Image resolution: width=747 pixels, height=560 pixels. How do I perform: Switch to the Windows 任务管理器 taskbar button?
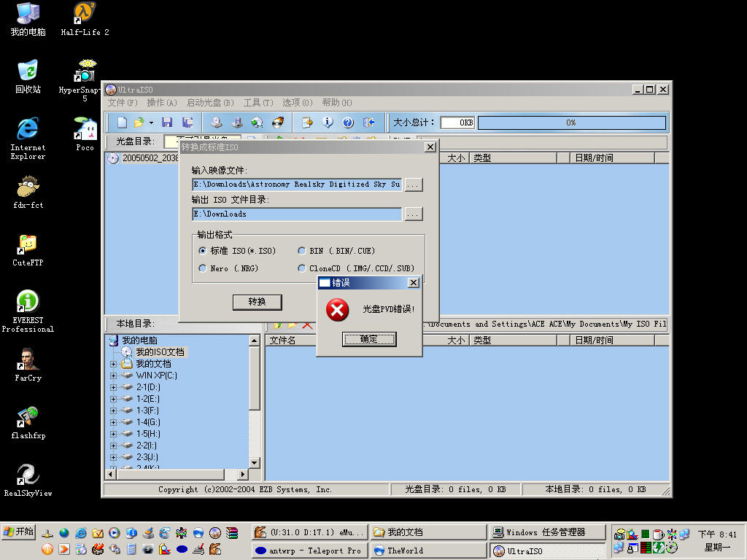coord(547,532)
